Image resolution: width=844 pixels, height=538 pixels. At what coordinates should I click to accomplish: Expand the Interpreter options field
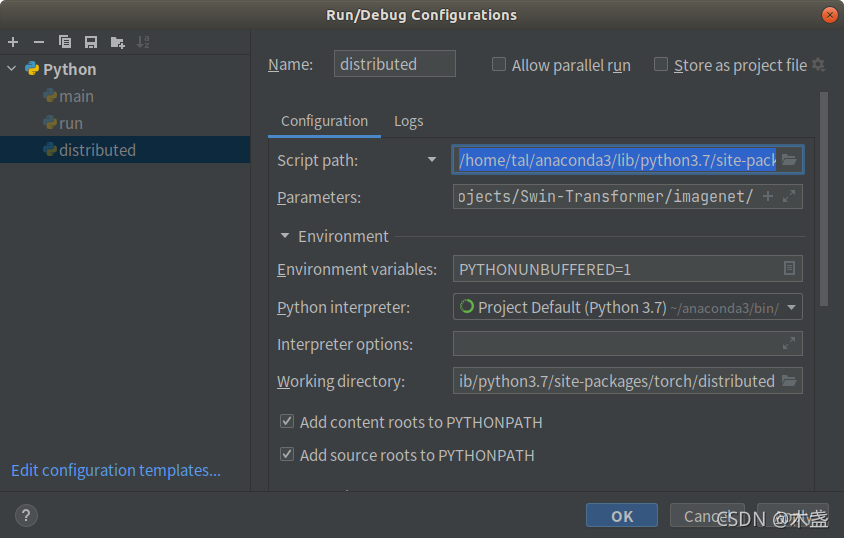coord(789,343)
